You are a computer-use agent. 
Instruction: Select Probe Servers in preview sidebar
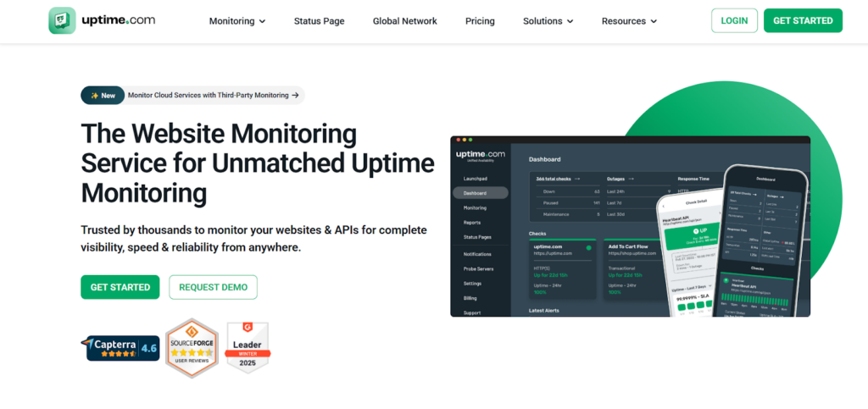coord(478,268)
